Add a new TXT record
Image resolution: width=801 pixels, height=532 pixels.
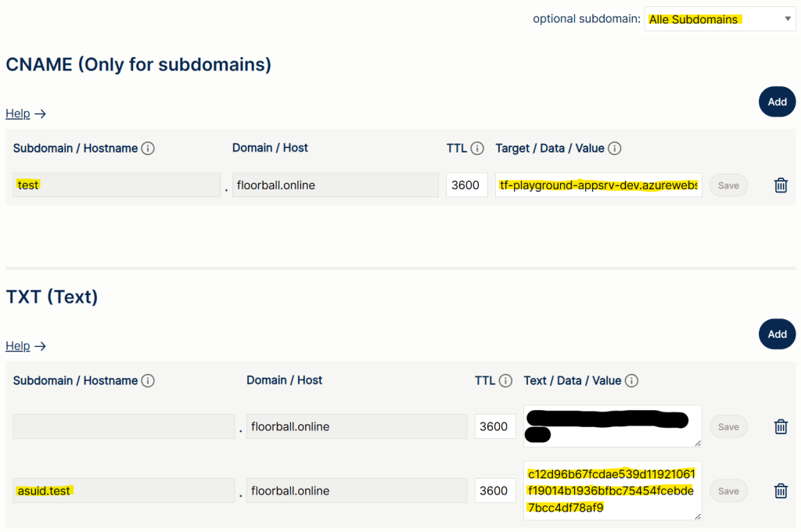pyautogui.click(x=777, y=334)
